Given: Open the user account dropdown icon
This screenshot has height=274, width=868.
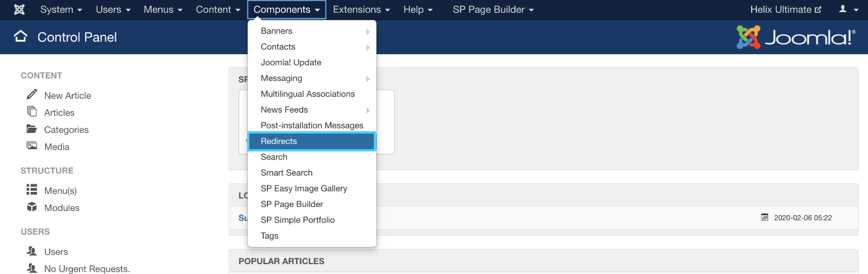Looking at the screenshot, I should 848,10.
